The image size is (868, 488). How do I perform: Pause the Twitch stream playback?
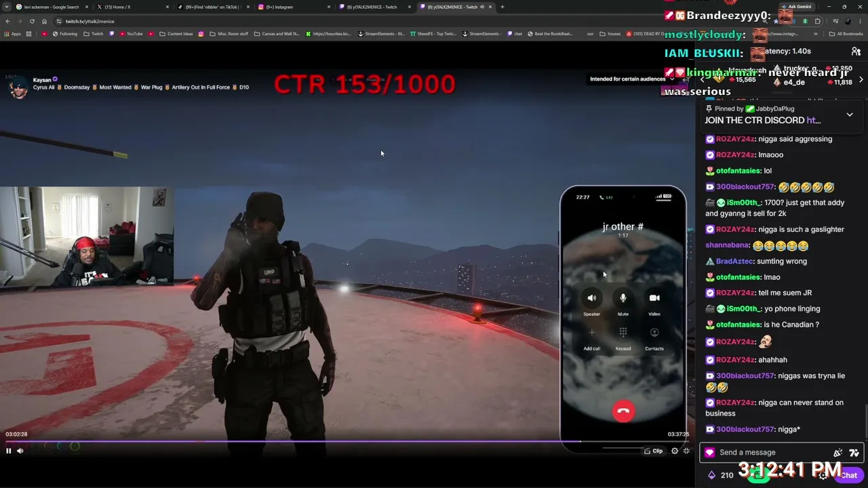coord(9,451)
